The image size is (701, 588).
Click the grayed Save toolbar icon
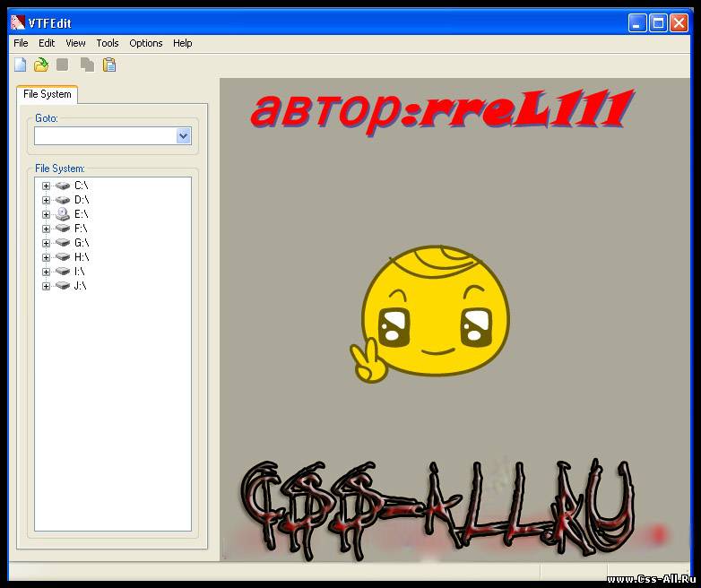[63, 65]
